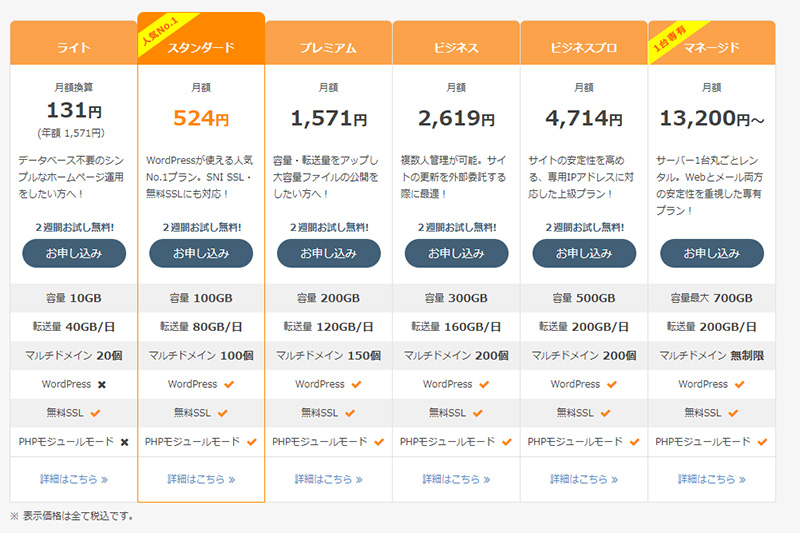Click マルチドメイン 無制限 cell
This screenshot has width=800, height=533.
712,356
